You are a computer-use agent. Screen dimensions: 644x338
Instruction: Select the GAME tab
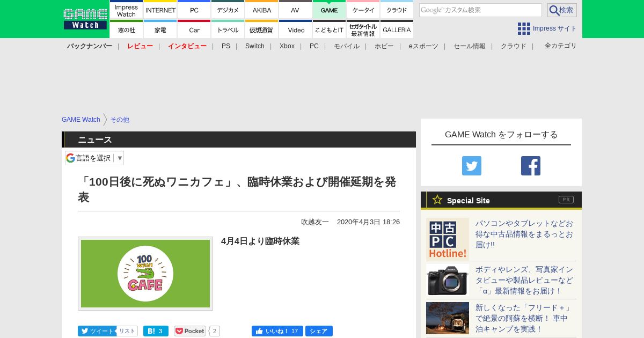pos(329,10)
